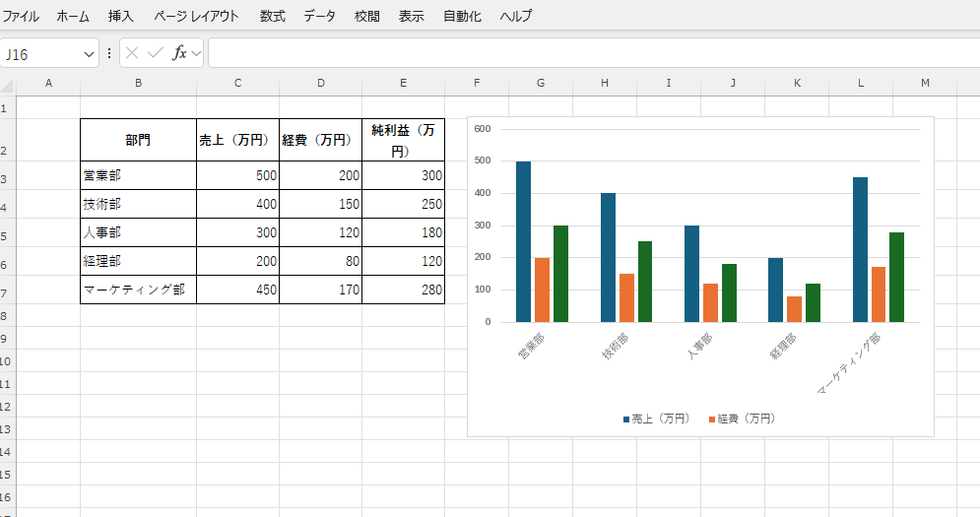980x517 pixels.
Task: Click the 売上（万円） header cell
Action: (x=237, y=140)
